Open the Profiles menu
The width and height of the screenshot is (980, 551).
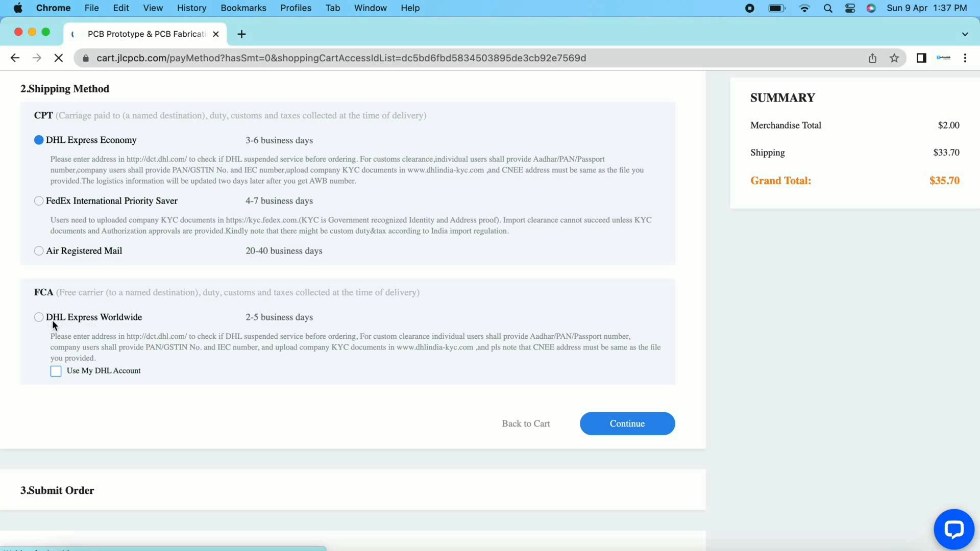click(x=296, y=8)
